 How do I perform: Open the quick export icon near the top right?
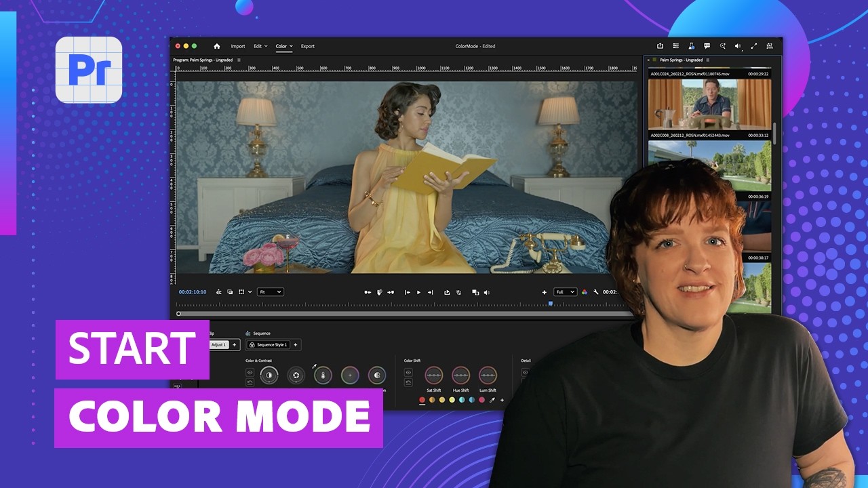coord(660,45)
